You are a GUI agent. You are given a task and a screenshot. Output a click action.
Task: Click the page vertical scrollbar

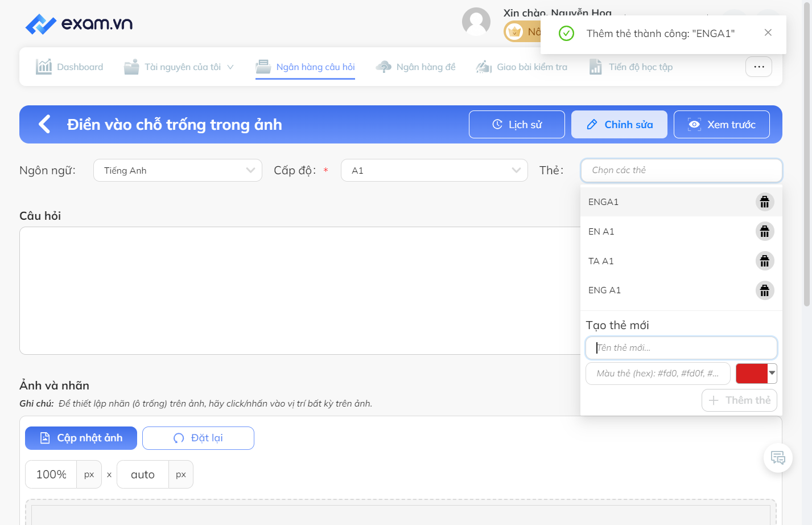coord(806,154)
